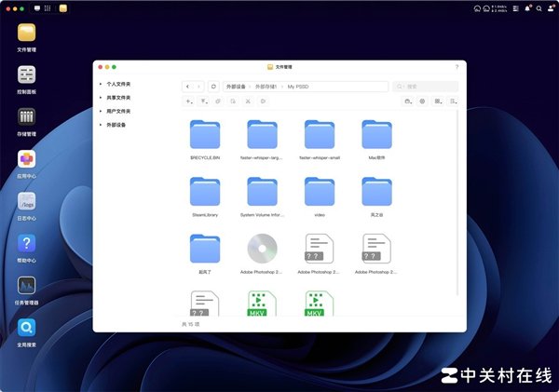Open the widget panel icon in top bar
The image size is (559, 392).
(x=515, y=8)
